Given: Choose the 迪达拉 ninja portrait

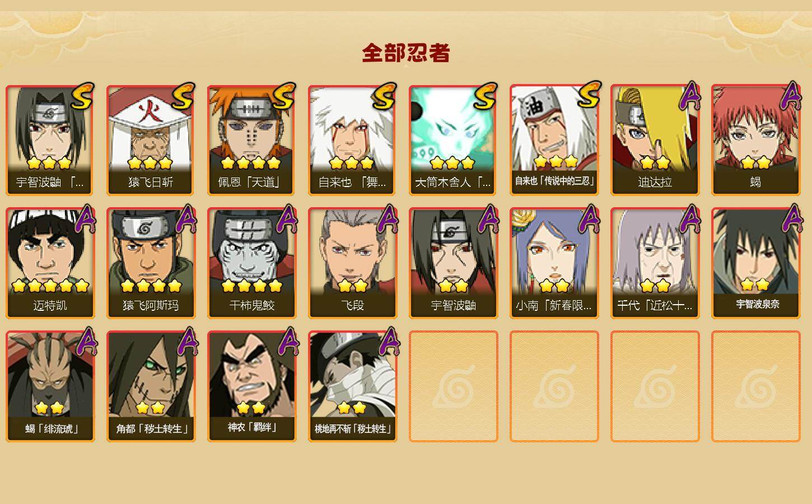Looking at the screenshot, I should tap(655, 140).
